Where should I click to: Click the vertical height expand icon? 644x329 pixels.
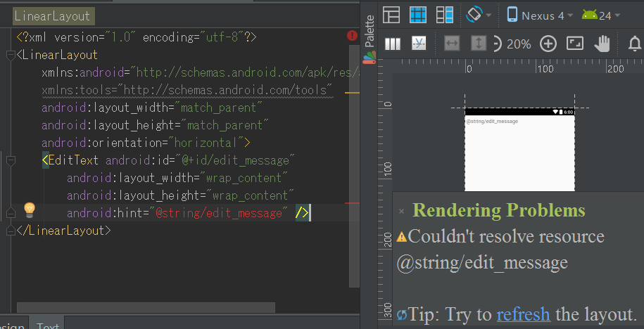tap(479, 44)
